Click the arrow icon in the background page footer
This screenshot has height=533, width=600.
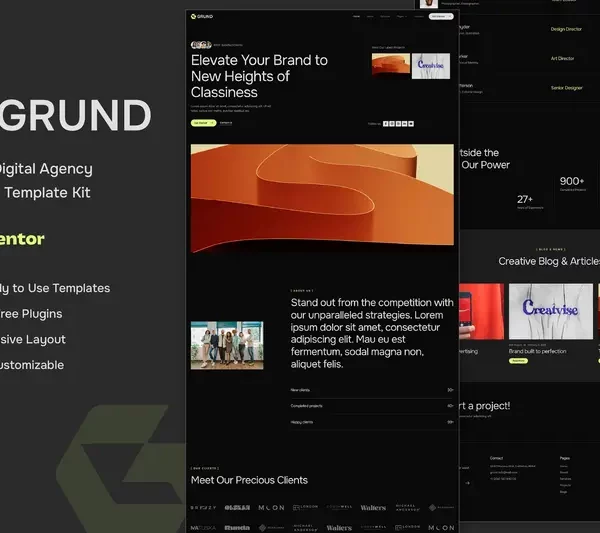click(468, 483)
